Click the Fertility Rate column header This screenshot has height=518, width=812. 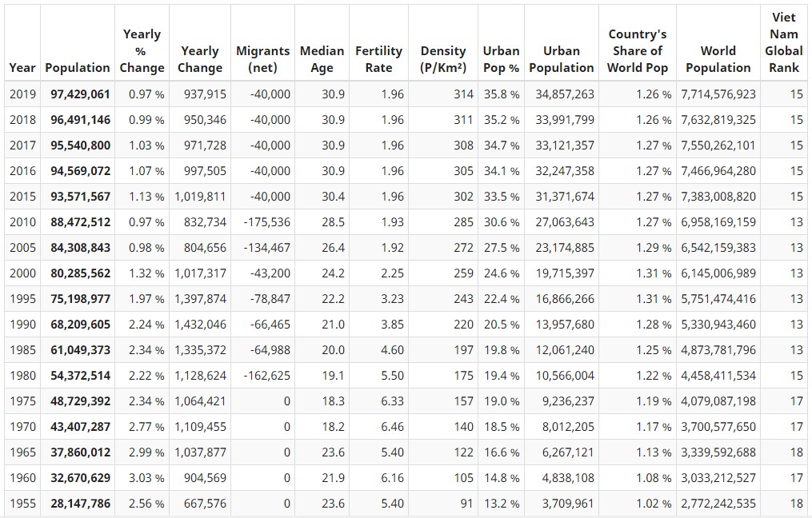click(x=378, y=59)
